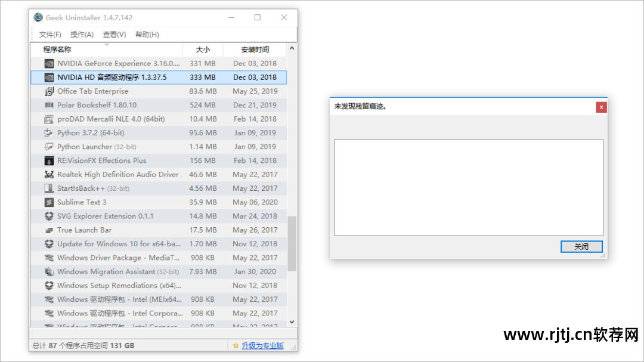Select 'Office Tab Enterprise' program name
The height and width of the screenshot is (362, 644).
tap(93, 91)
